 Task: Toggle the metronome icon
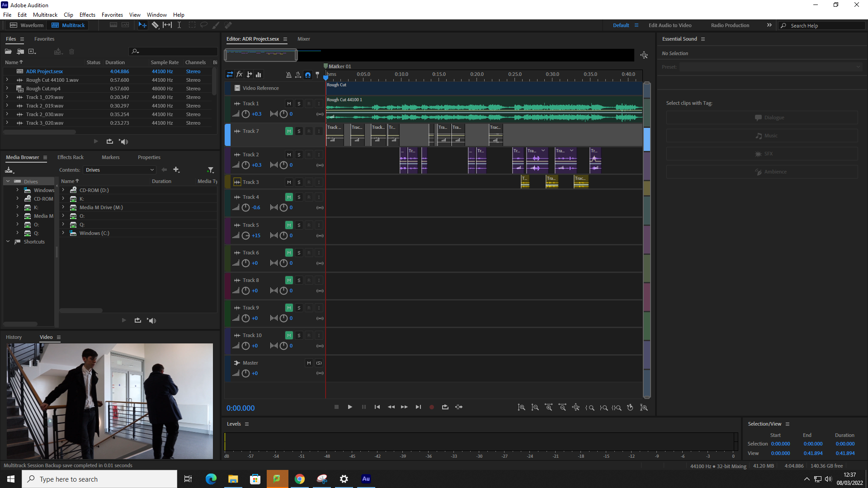coord(289,75)
